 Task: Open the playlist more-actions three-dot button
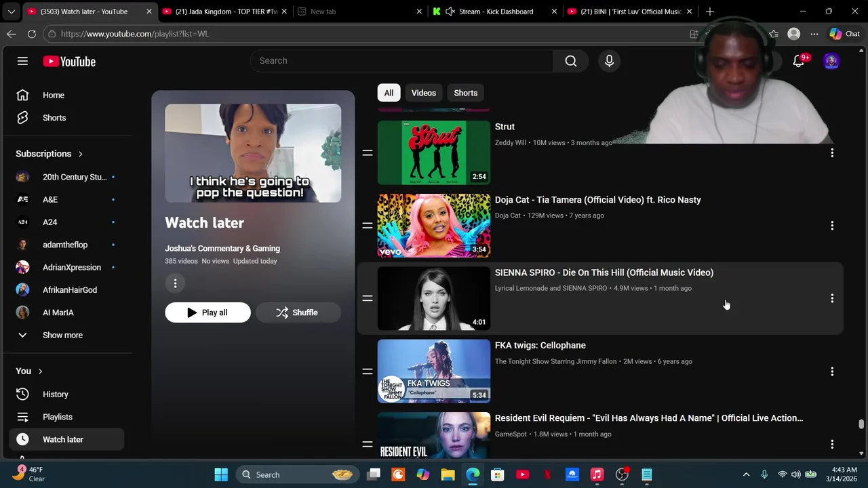coord(175,283)
